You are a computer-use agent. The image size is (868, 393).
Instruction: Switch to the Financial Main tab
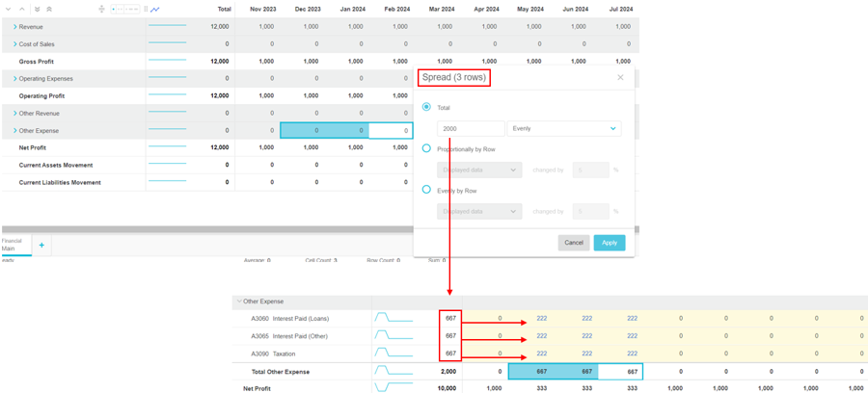coord(14,245)
